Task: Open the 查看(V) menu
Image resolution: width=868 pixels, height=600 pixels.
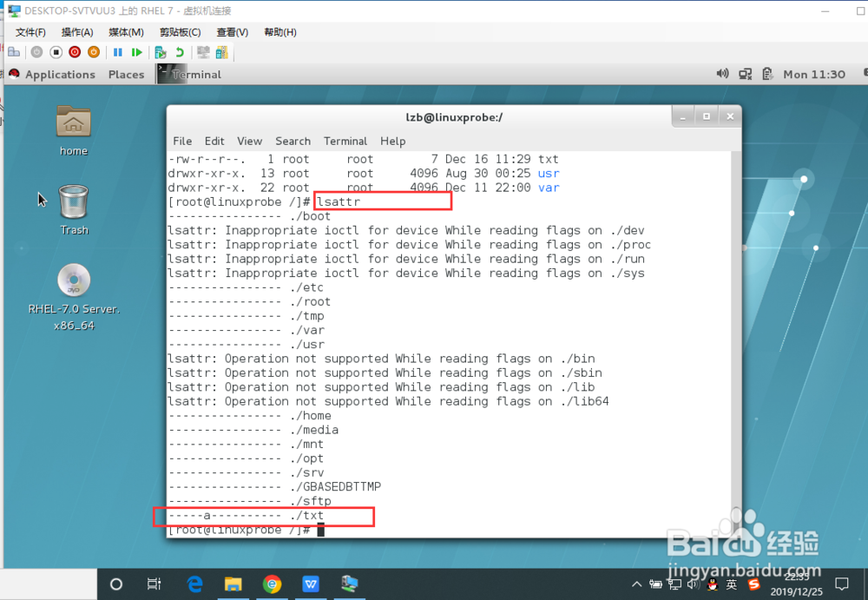Action: (x=232, y=32)
